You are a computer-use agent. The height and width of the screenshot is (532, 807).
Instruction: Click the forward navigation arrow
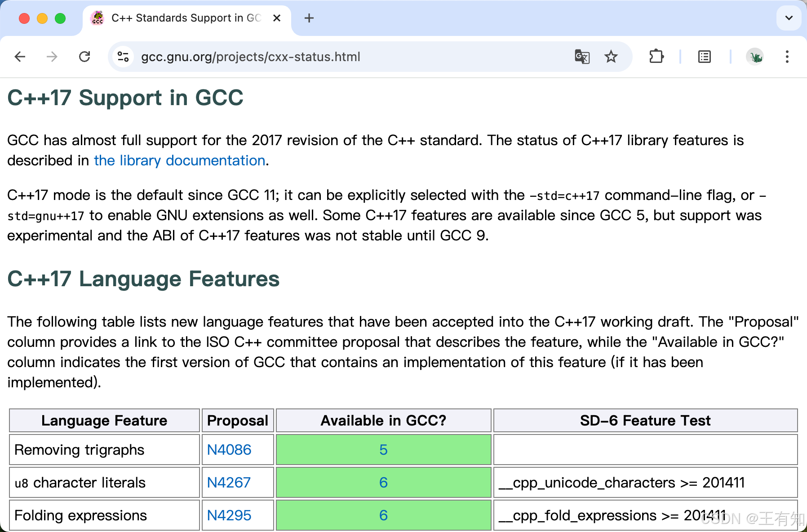[x=52, y=57]
